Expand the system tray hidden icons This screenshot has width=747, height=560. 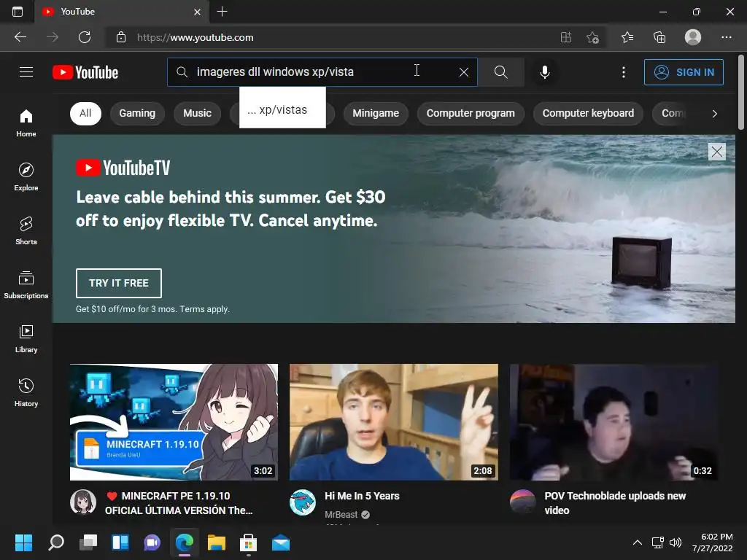point(637,542)
